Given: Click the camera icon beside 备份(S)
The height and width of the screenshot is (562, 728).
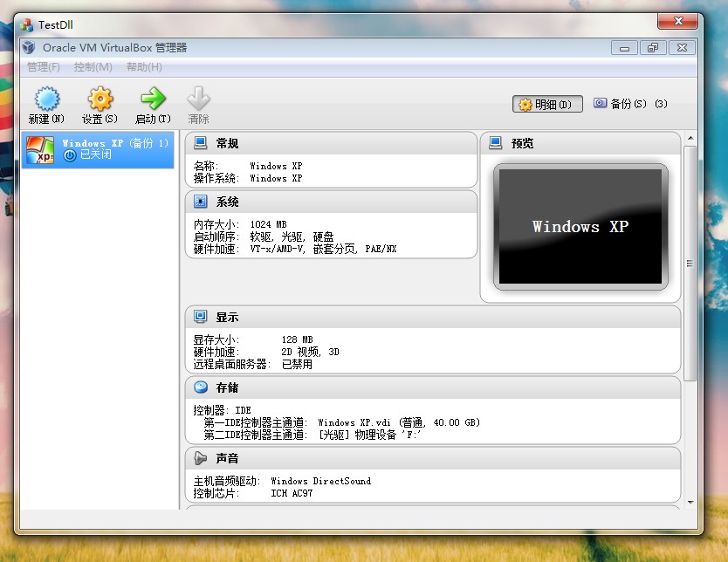Looking at the screenshot, I should tap(600, 103).
